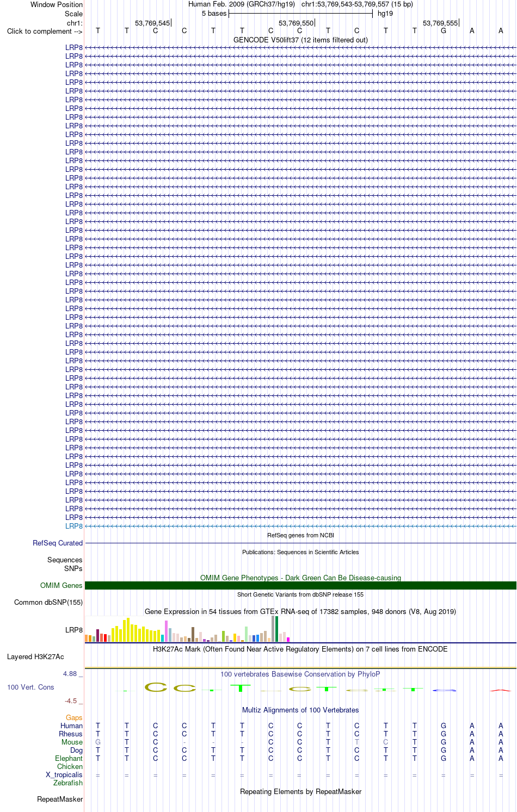Click the Window Position label
Viewport: 517px width, 812px height.
57,4
